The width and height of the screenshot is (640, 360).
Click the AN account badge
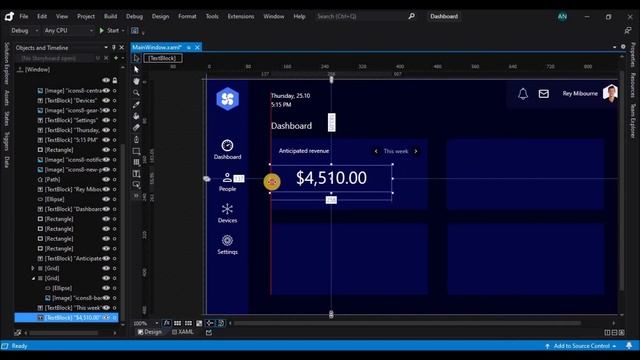click(x=562, y=16)
